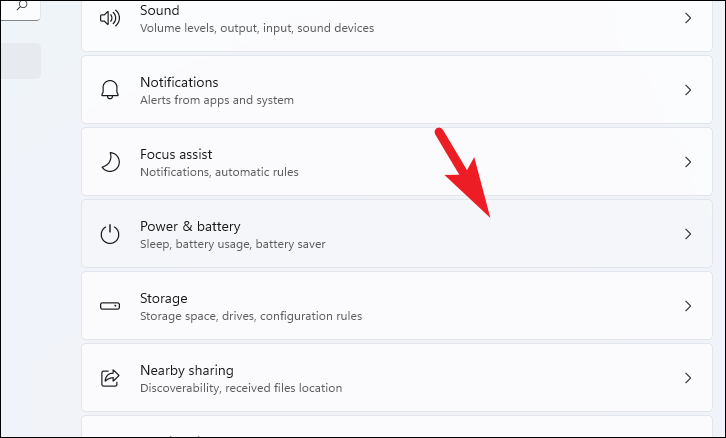Open the Power & battery chevron arrow
726x438 pixels.
click(688, 234)
